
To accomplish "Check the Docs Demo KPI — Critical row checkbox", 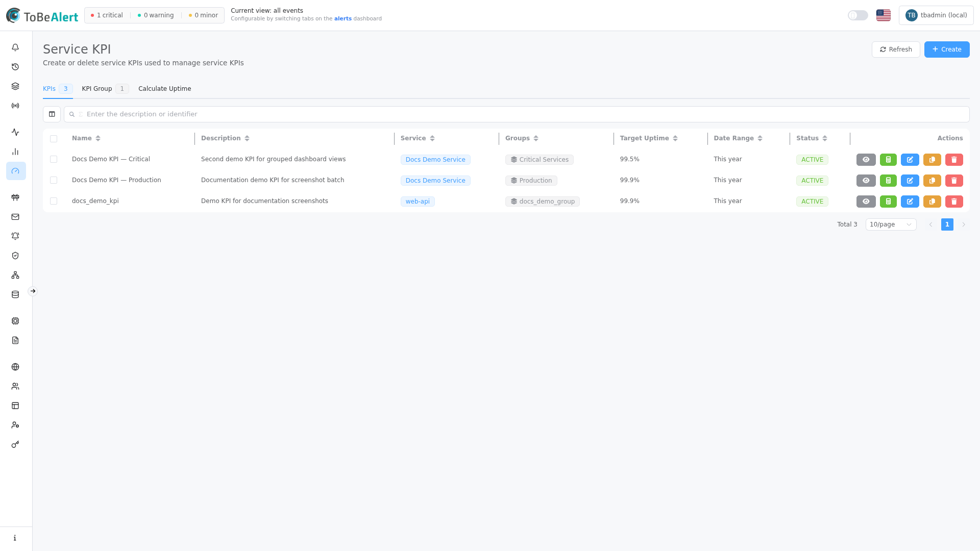I will 54,159.
